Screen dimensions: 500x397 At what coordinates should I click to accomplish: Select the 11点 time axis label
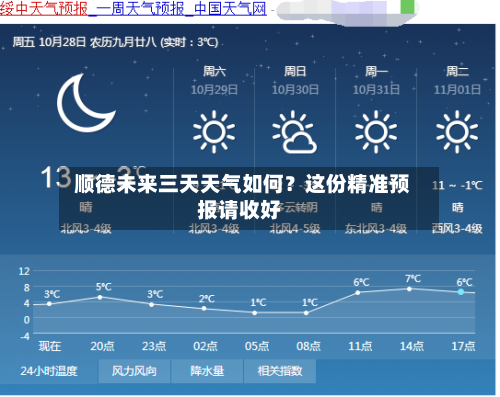point(360,346)
